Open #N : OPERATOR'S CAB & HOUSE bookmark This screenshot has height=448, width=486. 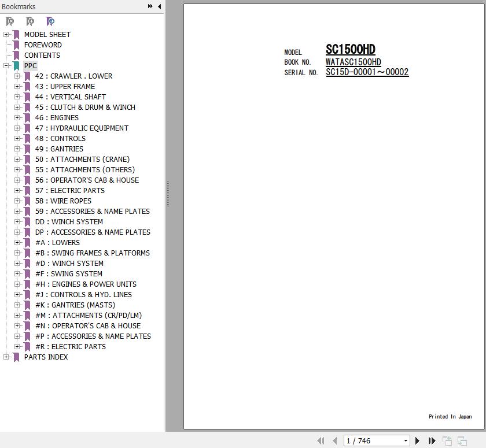(88, 325)
